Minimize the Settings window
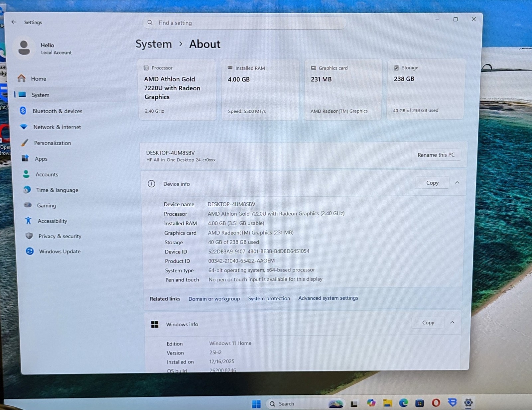532x410 pixels. pyautogui.click(x=437, y=19)
